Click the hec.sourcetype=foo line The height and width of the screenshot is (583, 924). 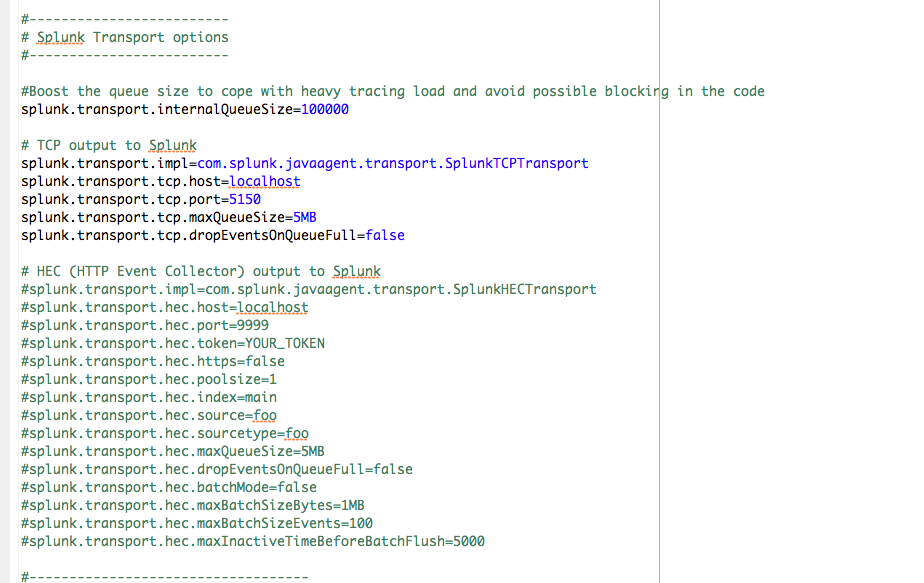(164, 433)
